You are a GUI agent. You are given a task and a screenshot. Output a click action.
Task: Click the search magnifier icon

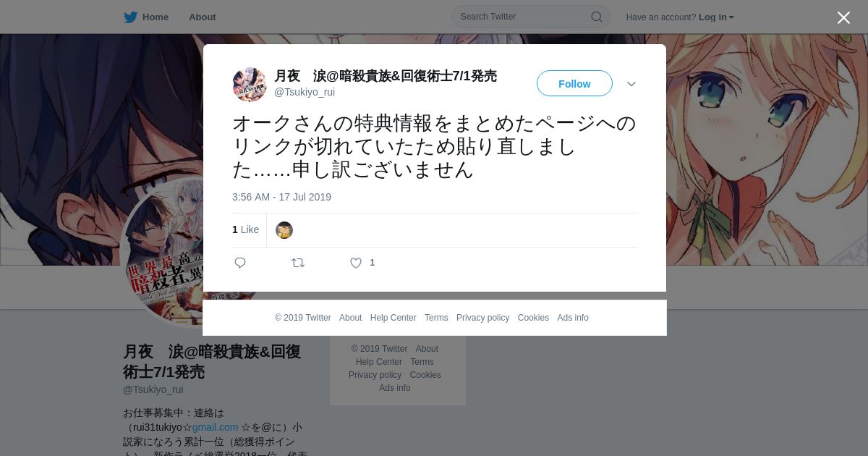coord(597,17)
